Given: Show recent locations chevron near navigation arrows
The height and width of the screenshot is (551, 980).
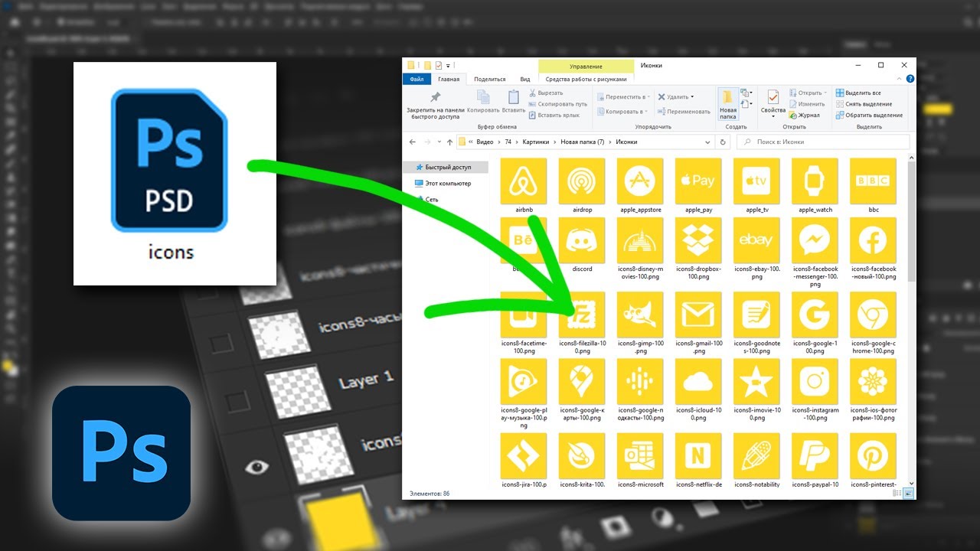Looking at the screenshot, I should tap(439, 142).
